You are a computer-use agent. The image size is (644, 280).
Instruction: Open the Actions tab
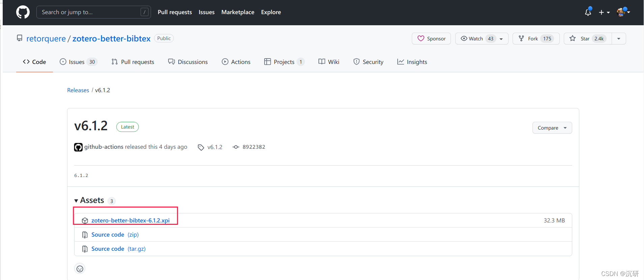236,62
